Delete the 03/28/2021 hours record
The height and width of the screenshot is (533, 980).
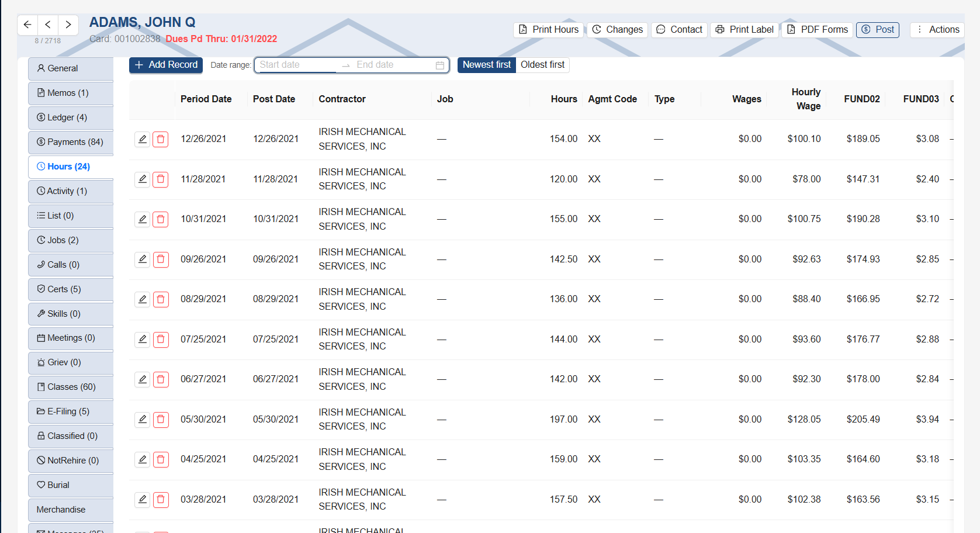[161, 500]
